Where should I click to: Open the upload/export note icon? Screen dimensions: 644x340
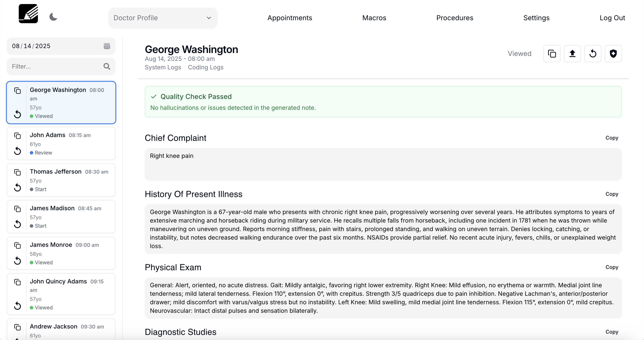click(x=572, y=53)
